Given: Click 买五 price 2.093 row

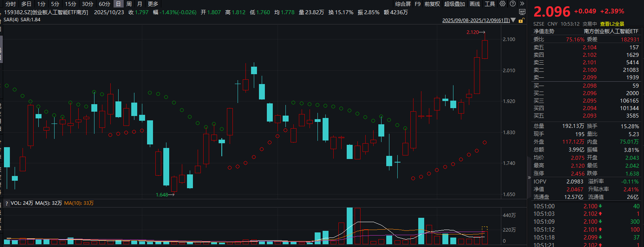Looking at the screenshot, I should pyautogui.click(x=586, y=116).
